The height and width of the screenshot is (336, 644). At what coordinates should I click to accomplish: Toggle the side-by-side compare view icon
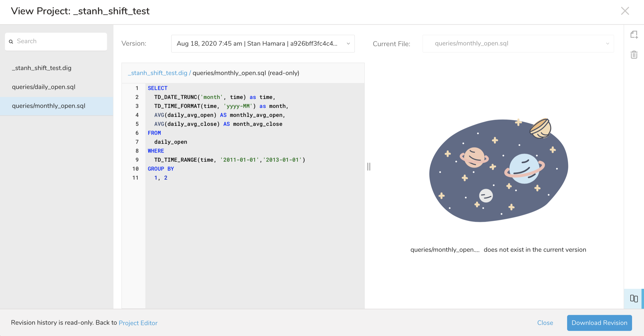[634, 298]
